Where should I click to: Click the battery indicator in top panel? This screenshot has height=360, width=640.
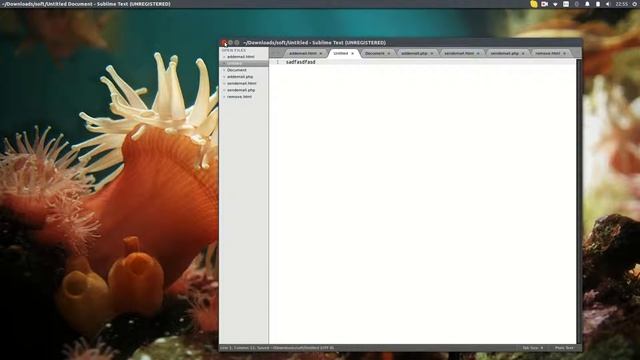coord(598,4)
